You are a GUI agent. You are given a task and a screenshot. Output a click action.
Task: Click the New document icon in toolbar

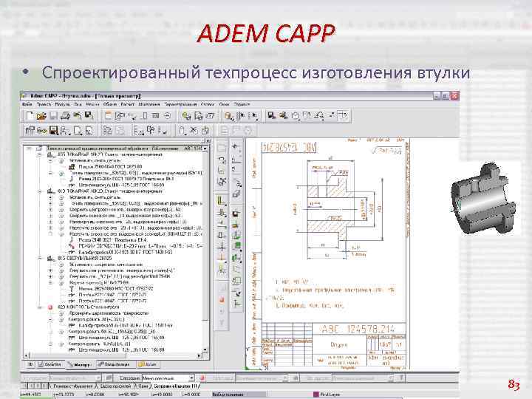coord(30,116)
